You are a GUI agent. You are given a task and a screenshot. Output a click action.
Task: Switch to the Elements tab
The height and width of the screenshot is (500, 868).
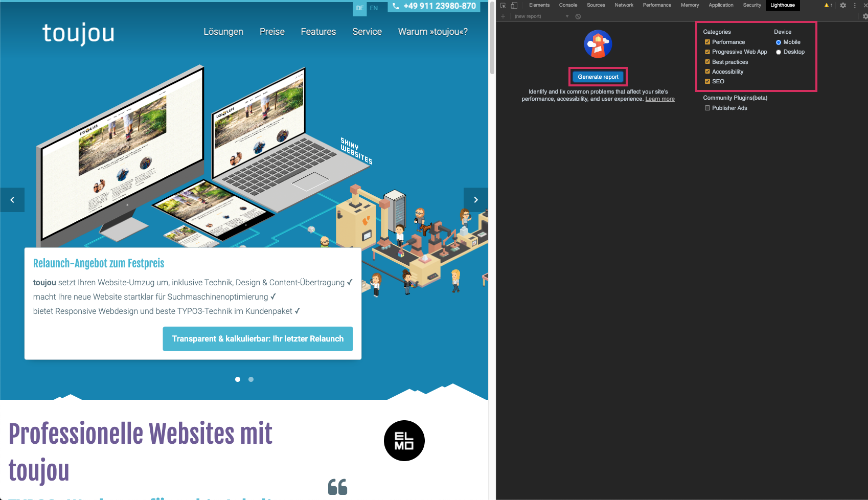pyautogui.click(x=539, y=5)
